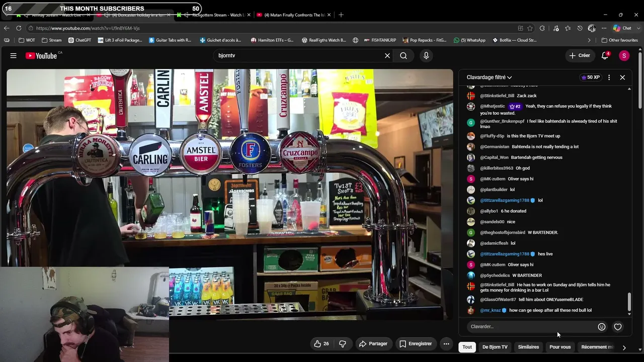This screenshot has width=644, height=362.
Task: Open the account avatar menu
Action: (x=624, y=56)
